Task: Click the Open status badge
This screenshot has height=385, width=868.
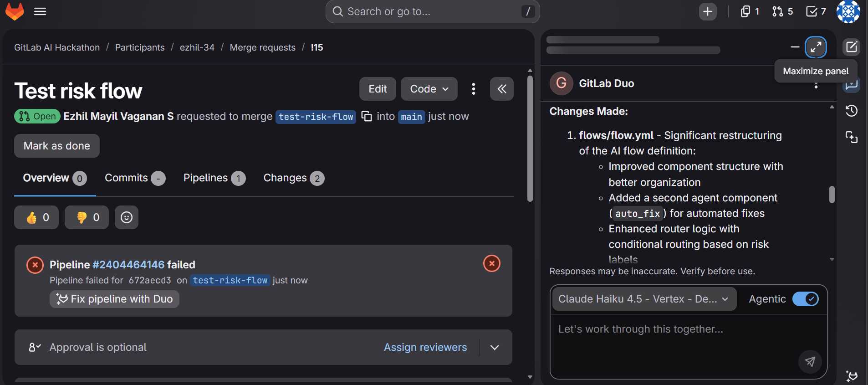Action: coord(37,116)
